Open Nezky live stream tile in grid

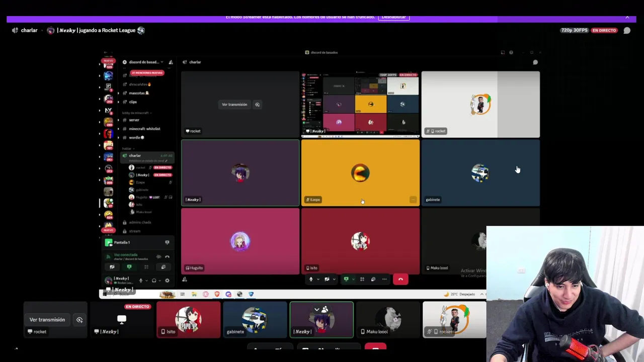click(360, 104)
